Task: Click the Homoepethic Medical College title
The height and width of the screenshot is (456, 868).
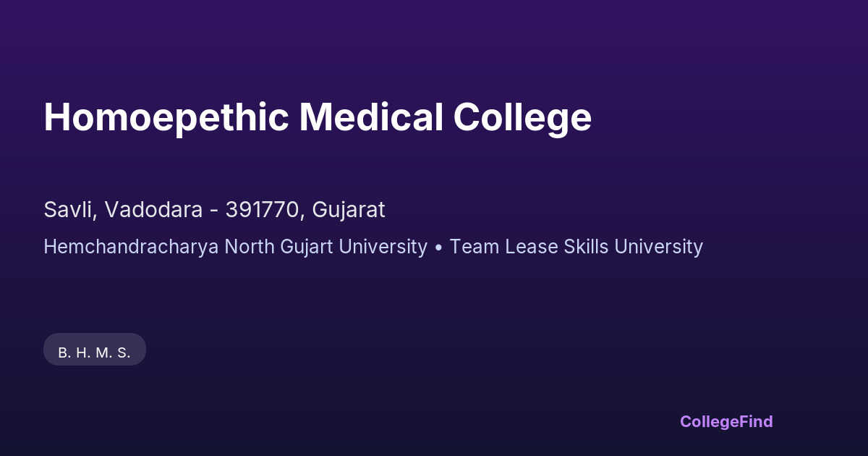Action: 318,117
